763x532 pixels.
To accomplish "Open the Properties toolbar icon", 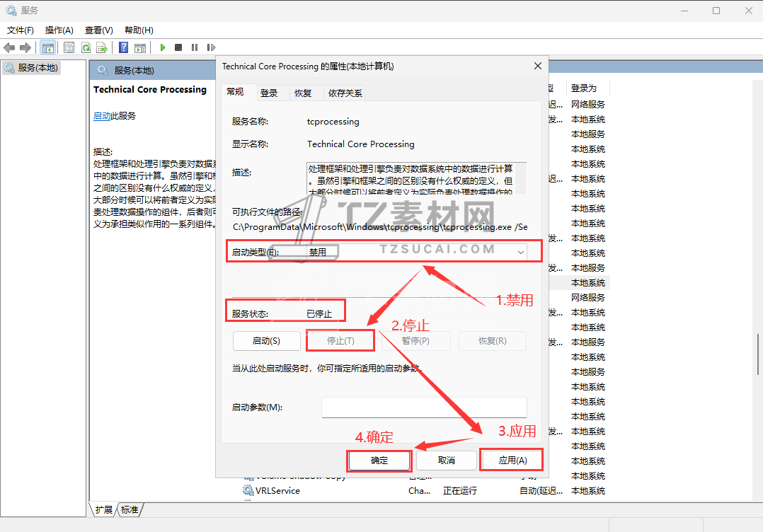I will click(69, 47).
